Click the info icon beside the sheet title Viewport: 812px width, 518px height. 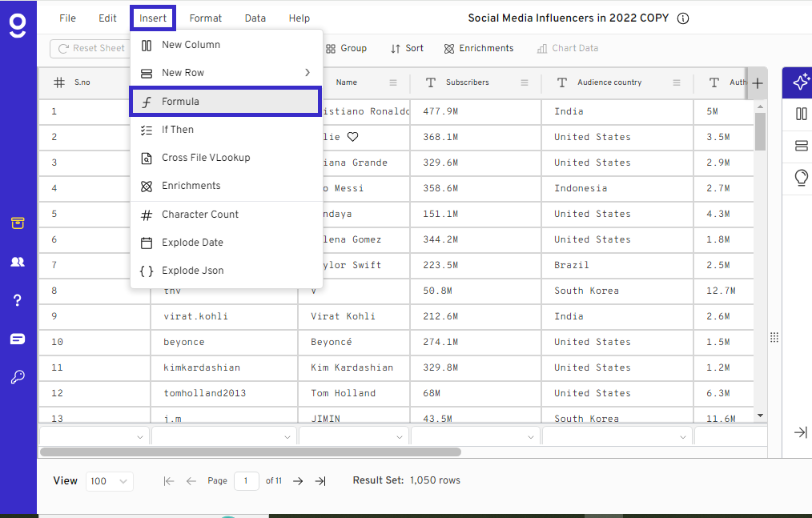682,18
